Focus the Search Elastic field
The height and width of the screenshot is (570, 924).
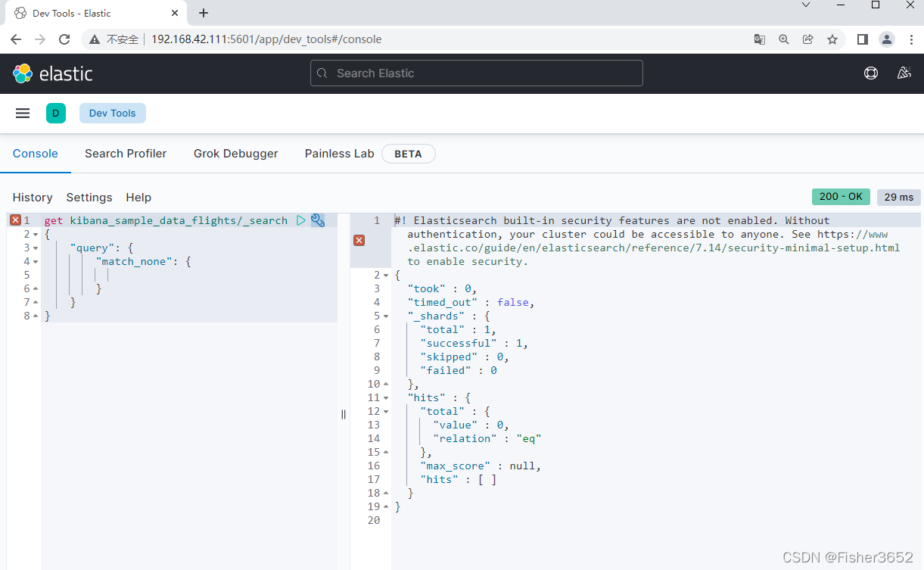pyautogui.click(x=477, y=73)
